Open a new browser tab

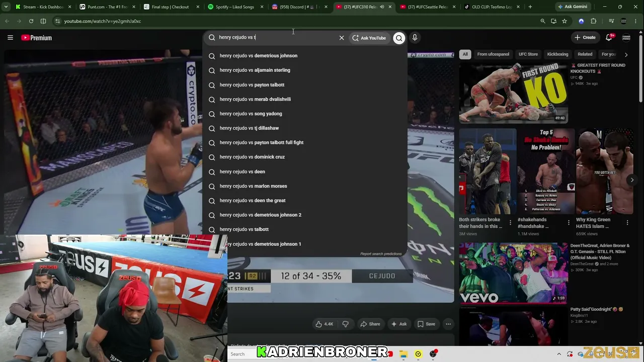[x=530, y=7]
